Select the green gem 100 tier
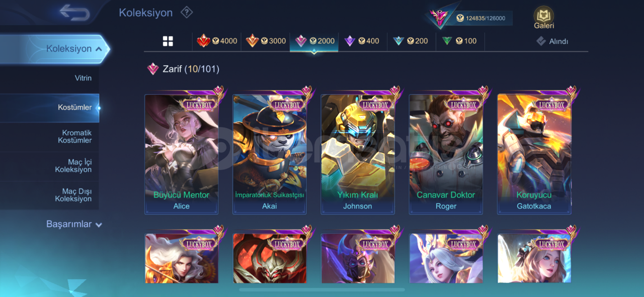The width and height of the screenshot is (644, 297). [459, 41]
